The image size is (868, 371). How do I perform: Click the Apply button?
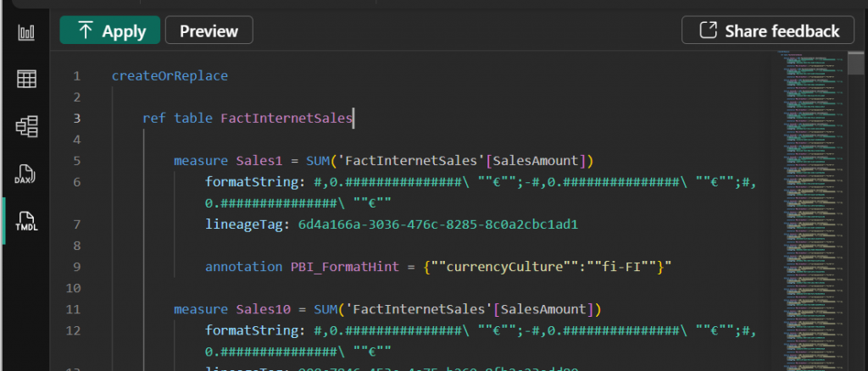tap(109, 31)
